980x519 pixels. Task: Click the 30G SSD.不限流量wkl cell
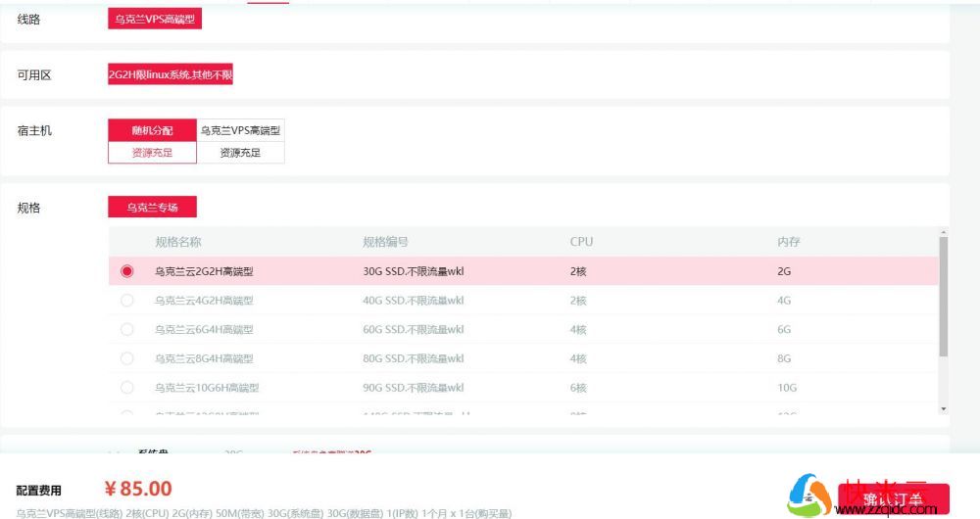(x=414, y=271)
